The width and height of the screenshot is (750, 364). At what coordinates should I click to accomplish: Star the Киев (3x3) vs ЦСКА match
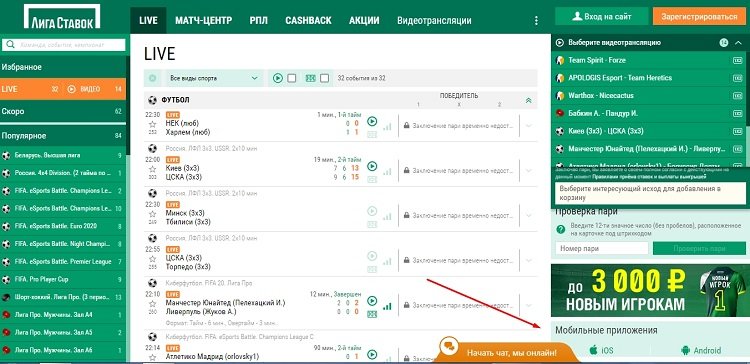tap(152, 169)
